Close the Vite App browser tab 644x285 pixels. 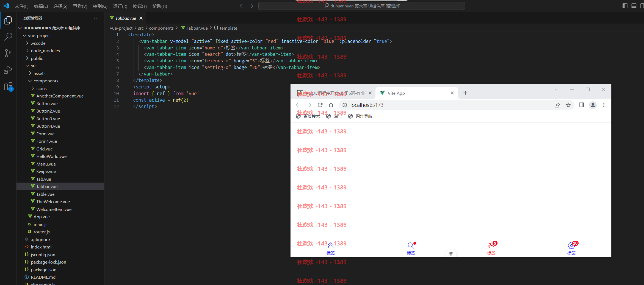[x=452, y=93]
